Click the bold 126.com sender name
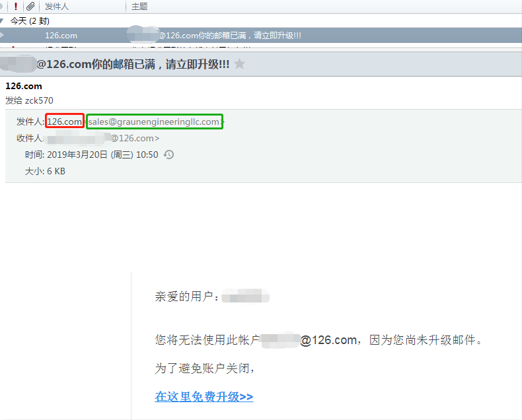 click(24, 86)
